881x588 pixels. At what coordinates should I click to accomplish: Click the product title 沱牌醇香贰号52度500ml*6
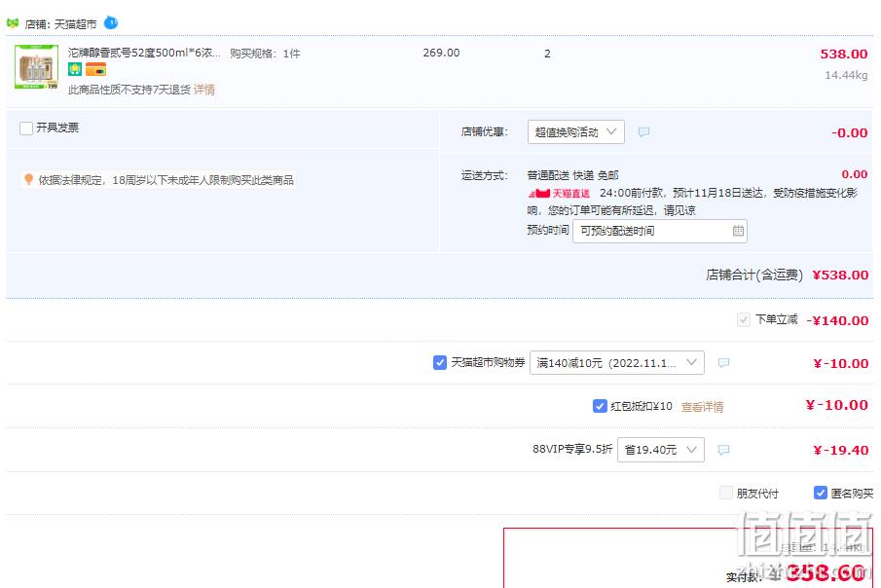[144, 53]
